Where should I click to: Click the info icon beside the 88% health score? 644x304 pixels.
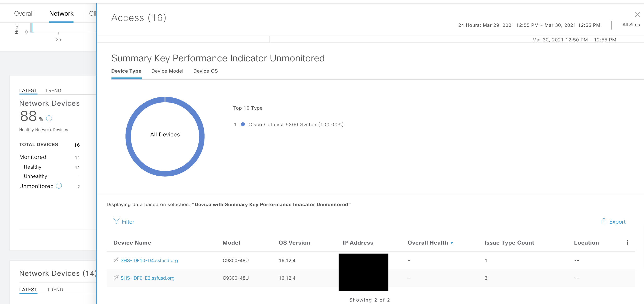[x=49, y=119]
